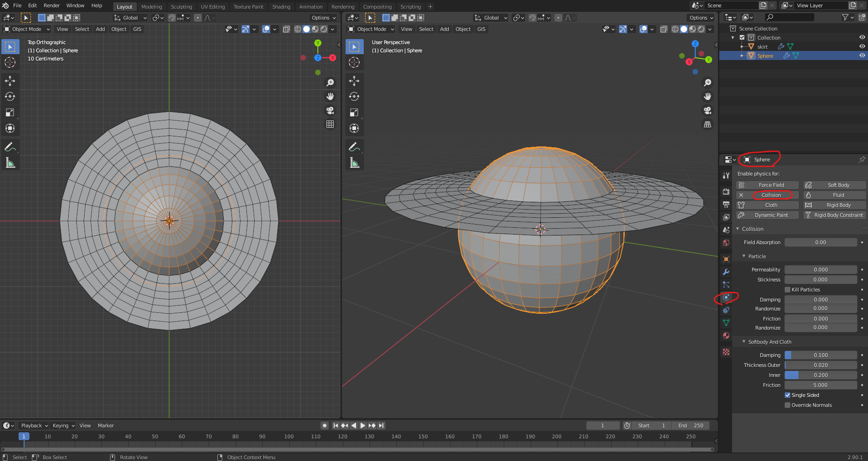Switch to the Sculpting workspace tab
Image resolution: width=868 pixels, height=461 pixels.
[181, 7]
